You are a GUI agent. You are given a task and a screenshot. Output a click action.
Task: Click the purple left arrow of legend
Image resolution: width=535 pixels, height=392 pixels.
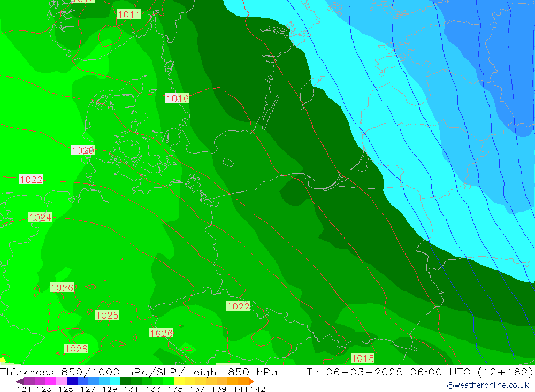[19, 381]
